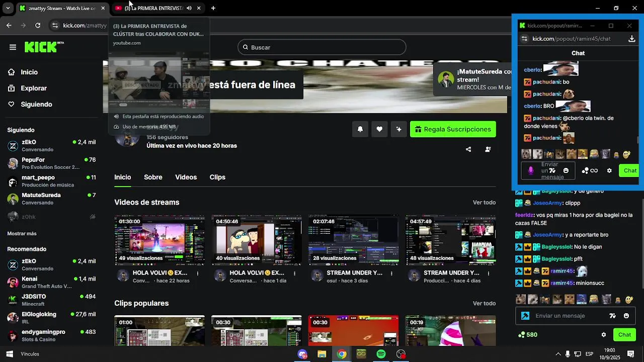644x362 pixels.
Task: Click site info icon in popout address bar
Action: click(524, 39)
